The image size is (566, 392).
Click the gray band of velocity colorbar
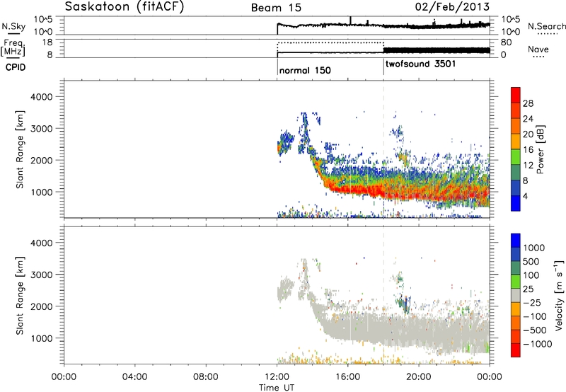coord(516,296)
